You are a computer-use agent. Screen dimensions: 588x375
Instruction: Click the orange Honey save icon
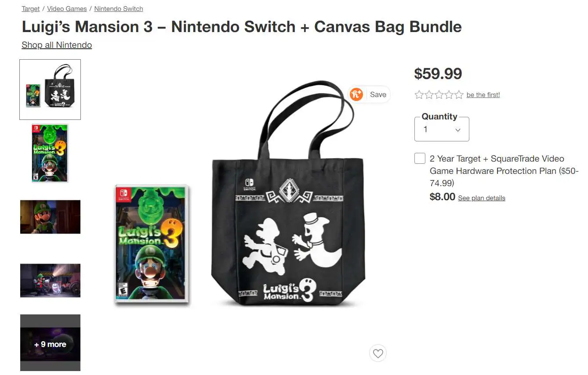tap(356, 94)
